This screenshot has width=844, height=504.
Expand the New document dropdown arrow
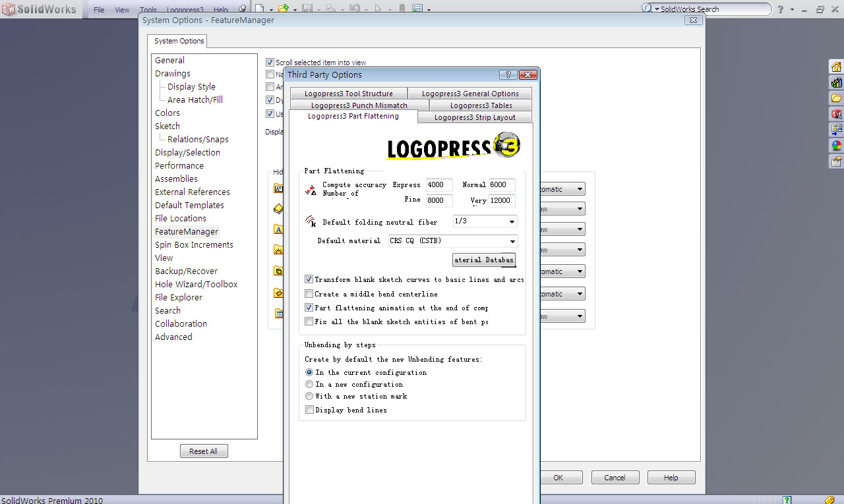pyautogui.click(x=271, y=9)
